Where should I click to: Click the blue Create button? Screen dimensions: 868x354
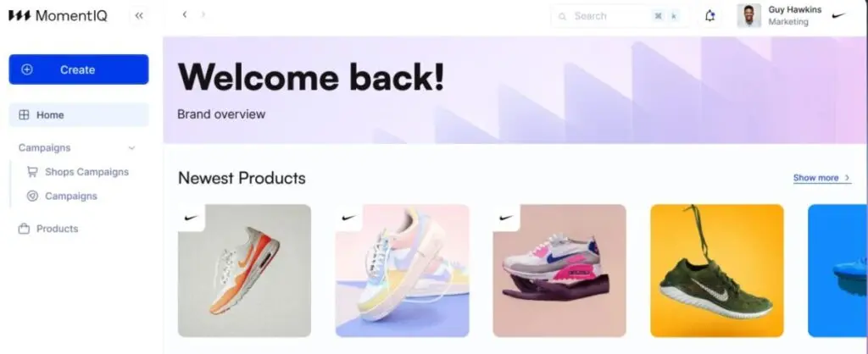tap(79, 69)
